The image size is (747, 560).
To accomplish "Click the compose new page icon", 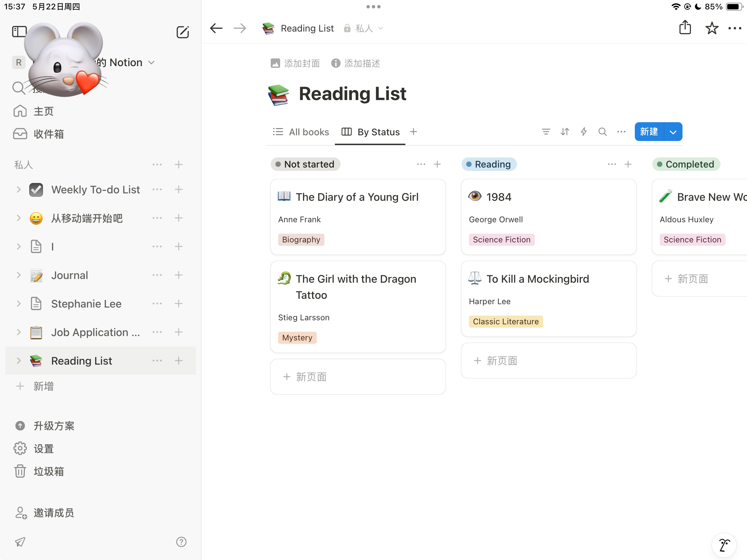I will [x=182, y=32].
